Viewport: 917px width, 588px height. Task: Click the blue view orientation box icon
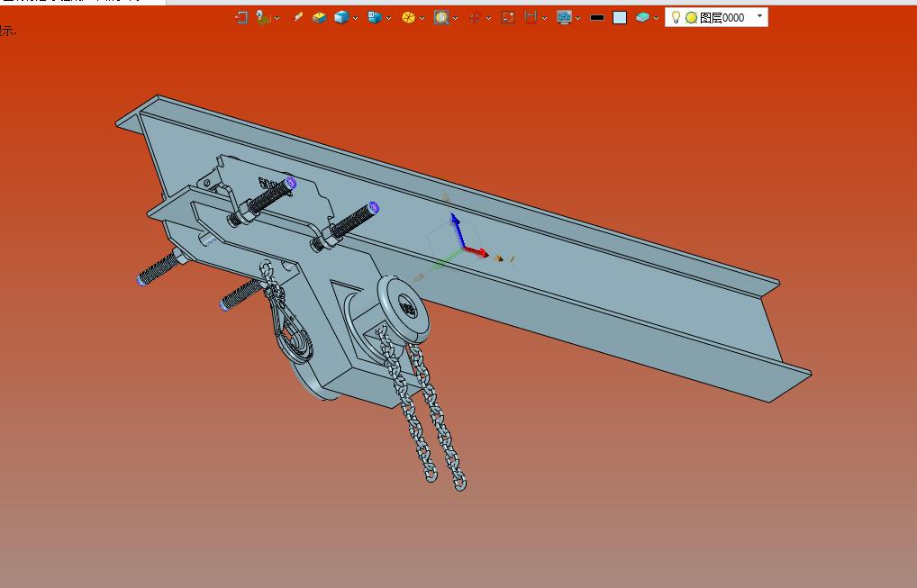tap(375, 17)
